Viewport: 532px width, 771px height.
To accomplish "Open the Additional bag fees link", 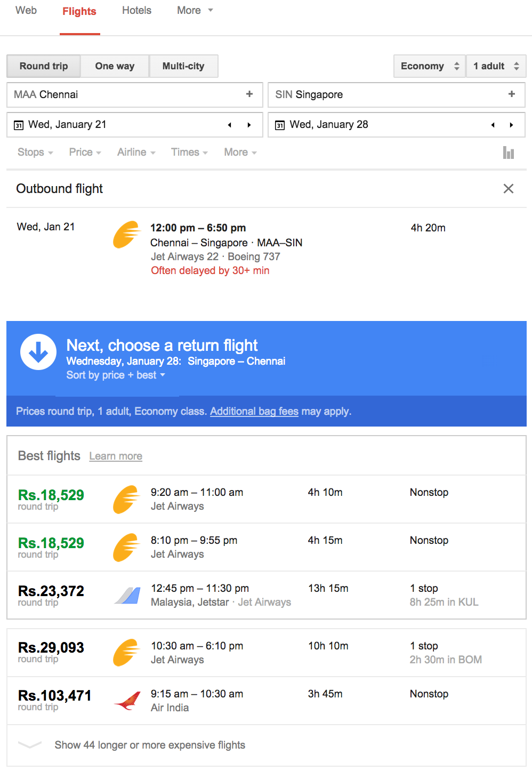I will (254, 412).
